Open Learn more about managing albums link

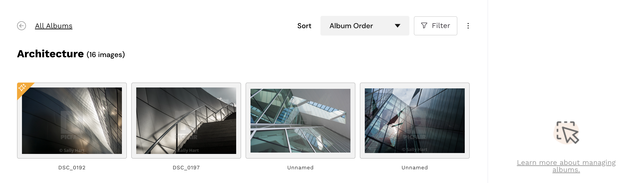click(x=566, y=166)
